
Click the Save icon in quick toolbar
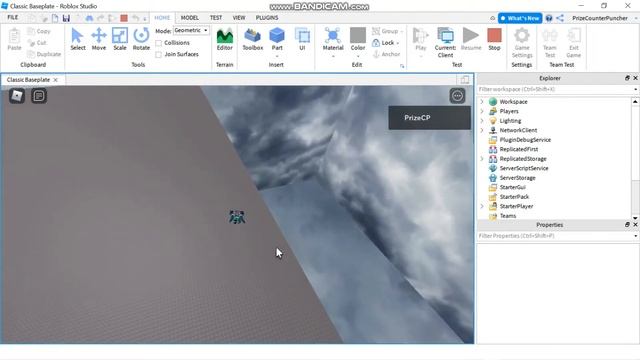[66, 18]
